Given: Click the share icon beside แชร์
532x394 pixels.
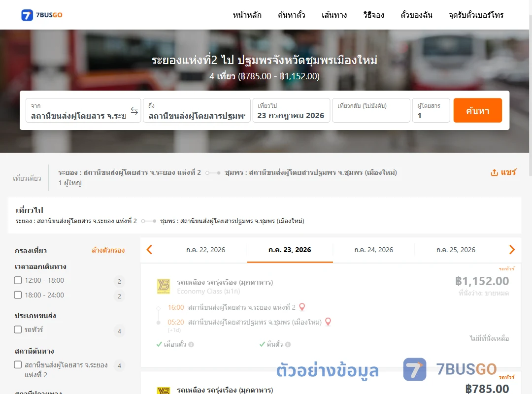Looking at the screenshot, I should (x=495, y=172).
